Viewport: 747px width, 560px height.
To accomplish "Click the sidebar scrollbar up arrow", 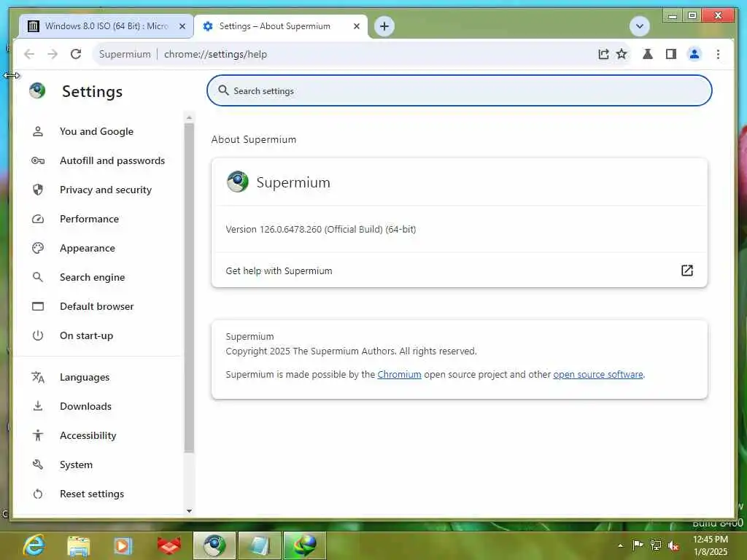I will (189, 117).
